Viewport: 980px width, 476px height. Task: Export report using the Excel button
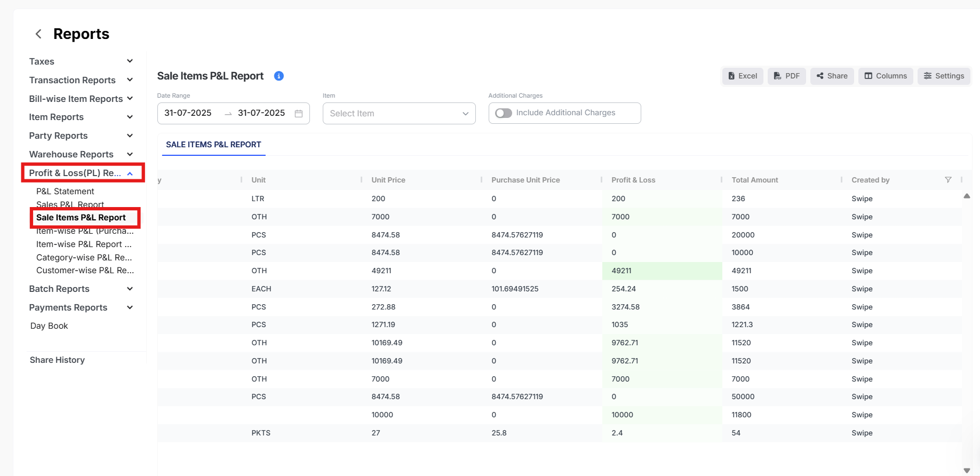pyautogui.click(x=743, y=76)
